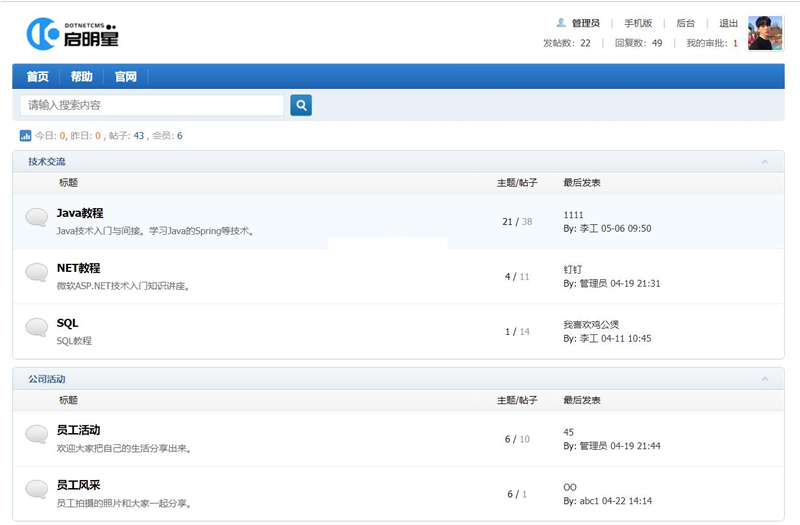Click the SQL forum speech bubble icon
The width and height of the screenshot is (800, 525).
[x=37, y=327]
